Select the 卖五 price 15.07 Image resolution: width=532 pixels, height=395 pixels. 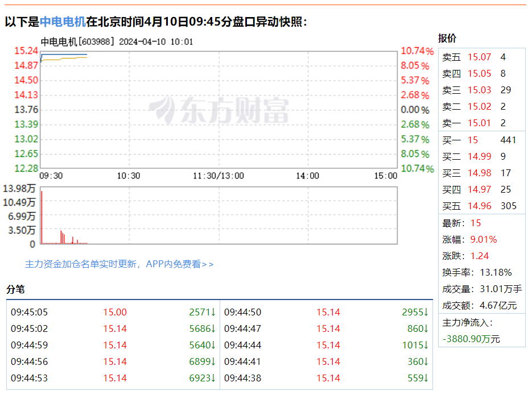point(479,57)
